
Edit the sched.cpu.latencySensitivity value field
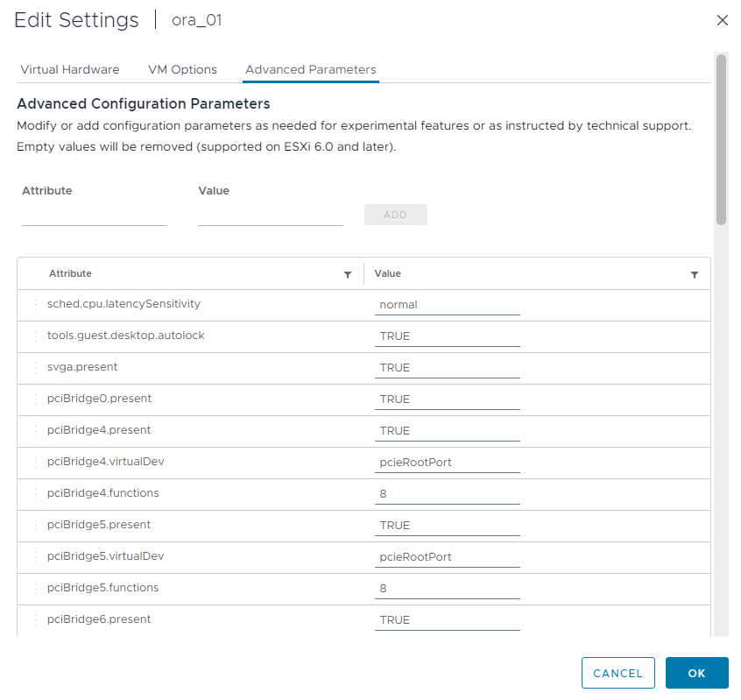[447, 305]
